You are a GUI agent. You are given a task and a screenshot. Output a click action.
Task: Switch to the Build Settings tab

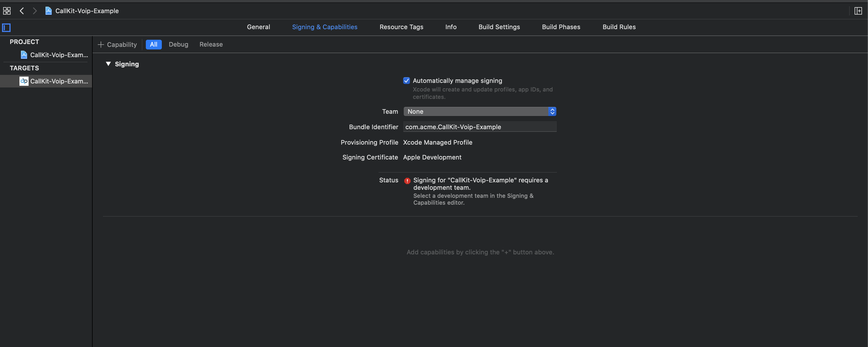499,27
